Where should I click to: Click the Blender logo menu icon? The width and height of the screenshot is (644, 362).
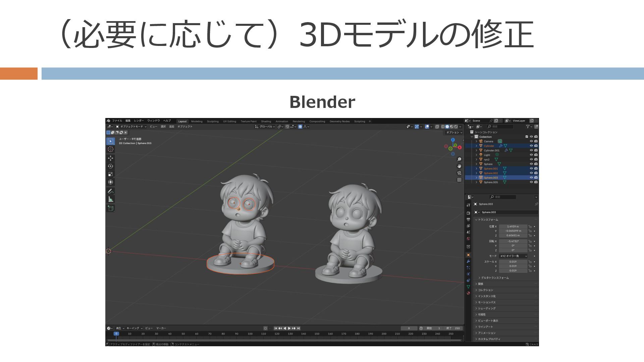[108, 121]
